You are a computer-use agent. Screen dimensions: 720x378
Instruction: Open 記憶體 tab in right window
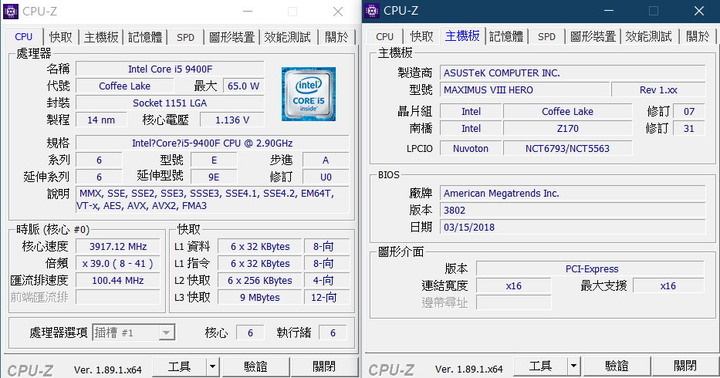[506, 36]
